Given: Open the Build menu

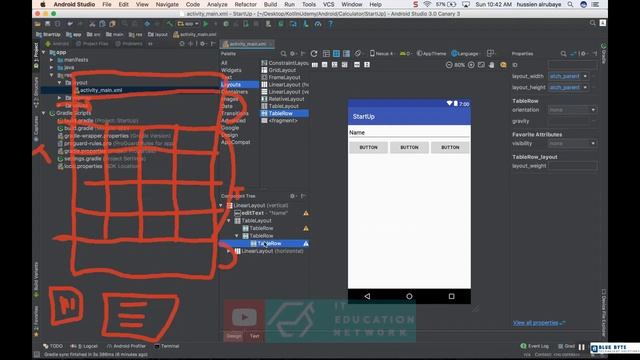Looking at the screenshot, I should pyautogui.click(x=270, y=4).
